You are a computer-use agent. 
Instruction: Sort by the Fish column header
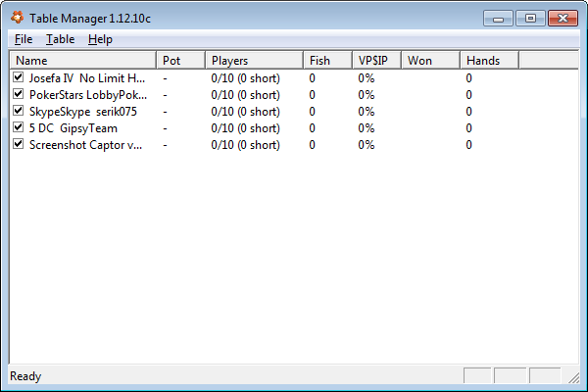[327, 61]
